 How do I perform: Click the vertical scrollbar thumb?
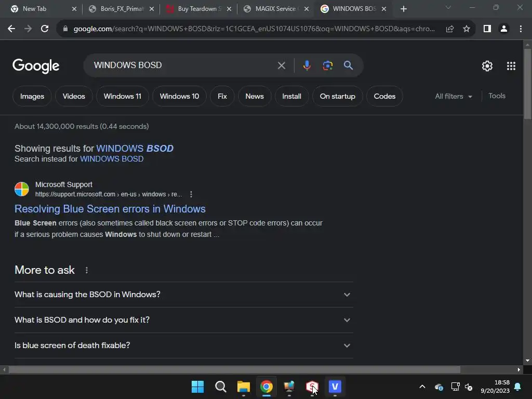point(527,84)
